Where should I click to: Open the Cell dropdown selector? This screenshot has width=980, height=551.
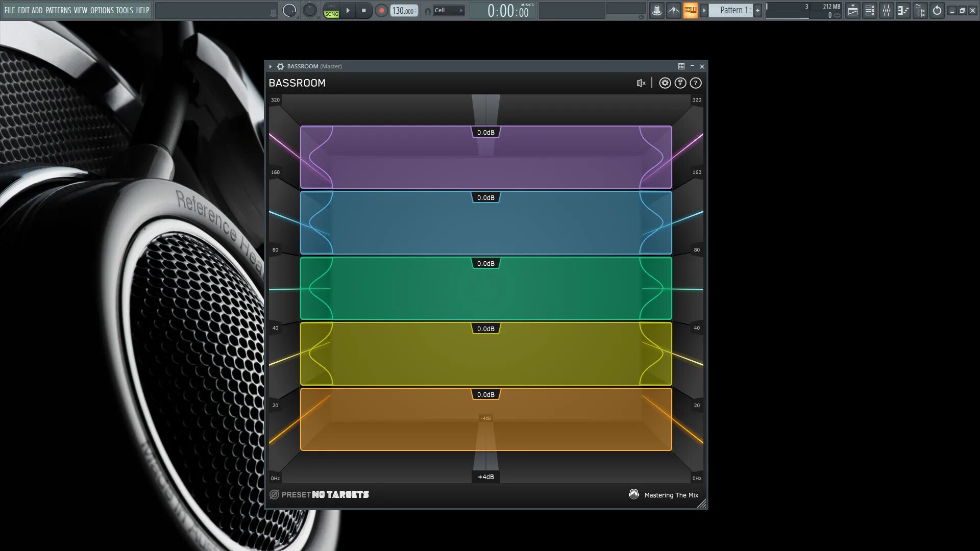tap(448, 10)
